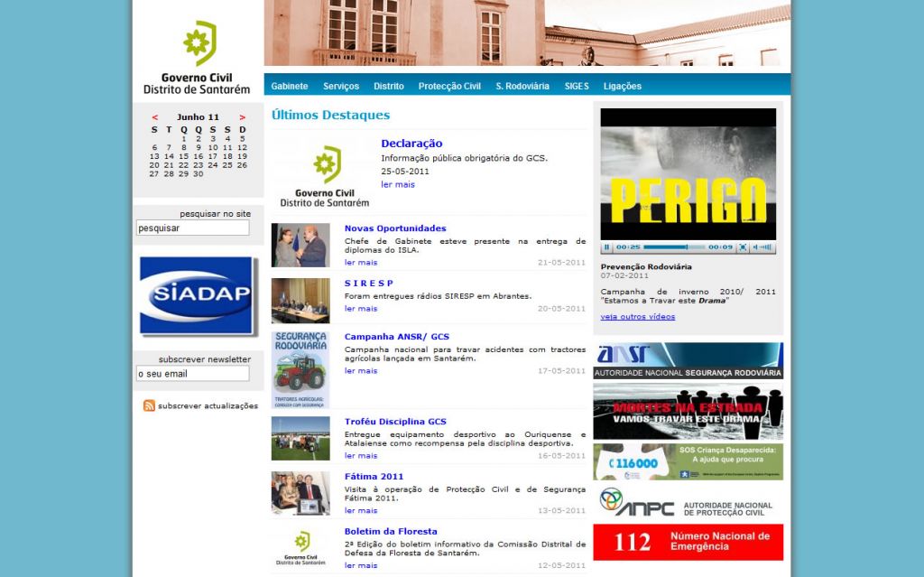Click the 112 emergency number banner
924x577 pixels.
[x=688, y=542]
